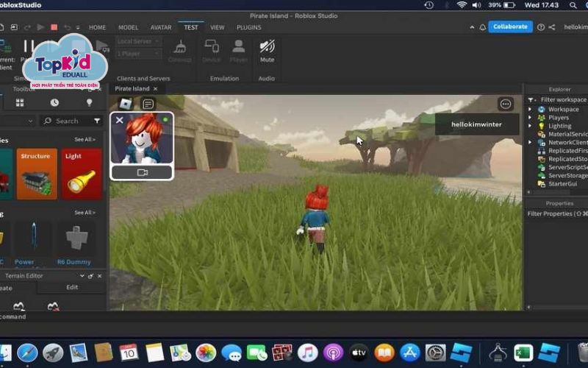Undock the Terrain Editor panel

click(90, 276)
